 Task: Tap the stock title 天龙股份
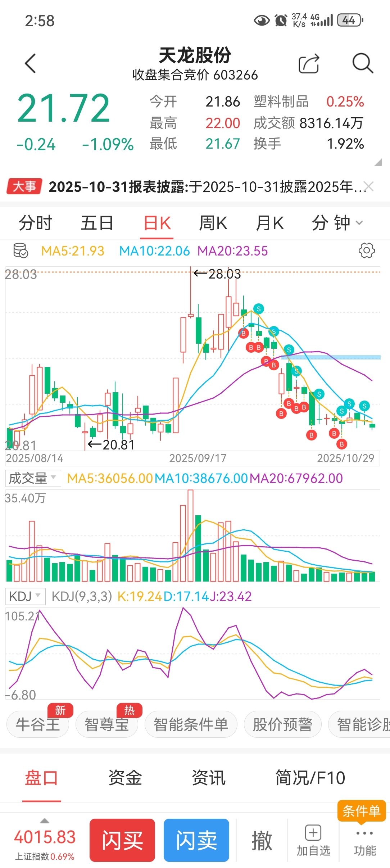pos(195,55)
